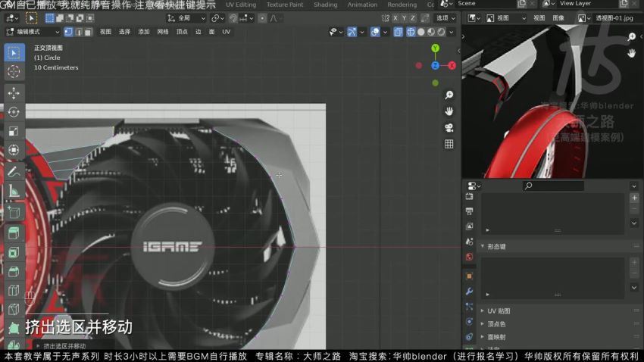644x362 pixels.
Task: Choose the Rotate tool
Action: click(14, 112)
